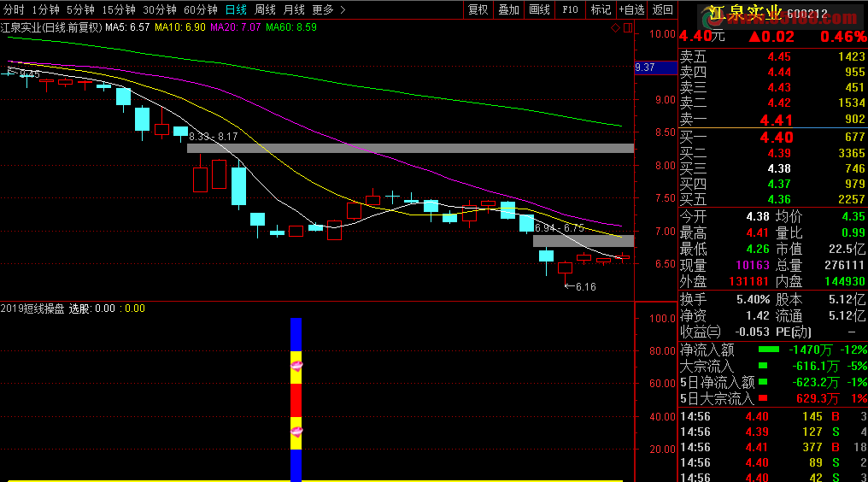Click the red window-layout icon on chart

(628, 27)
